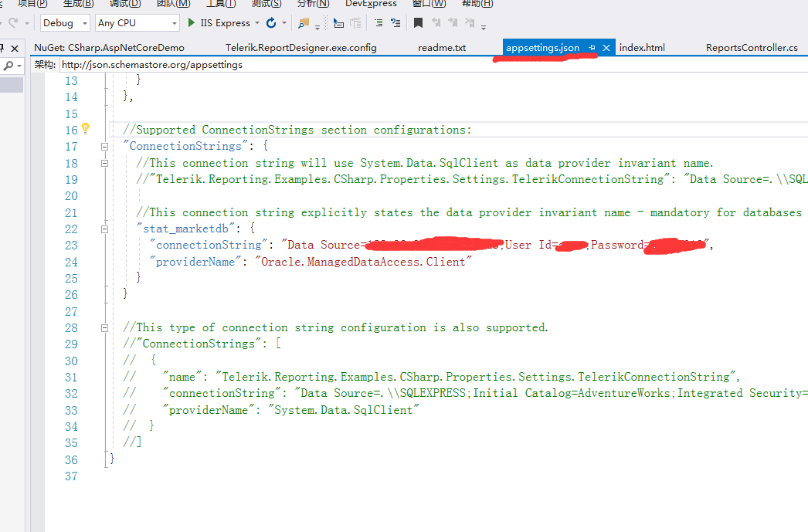Click the 架构: schema label
The height and width of the screenshot is (532, 808).
coord(45,65)
